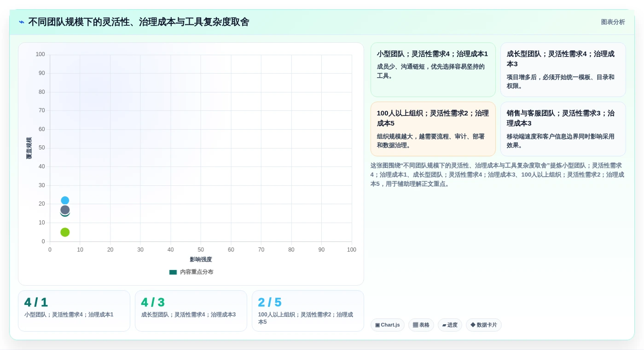The width and height of the screenshot is (644, 350).
Task: Click the green data point on the chart
Action: 65,232
